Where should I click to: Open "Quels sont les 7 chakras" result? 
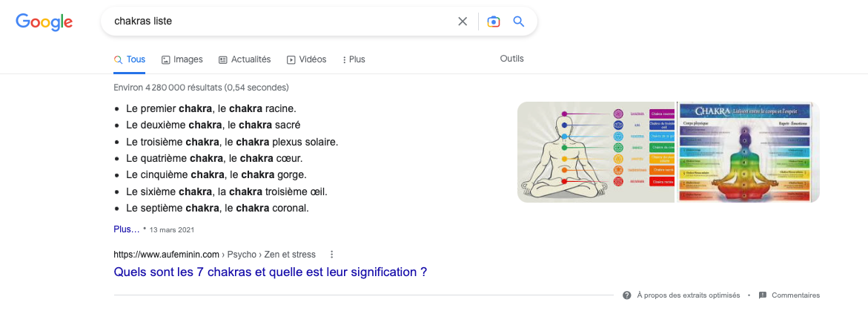(270, 272)
